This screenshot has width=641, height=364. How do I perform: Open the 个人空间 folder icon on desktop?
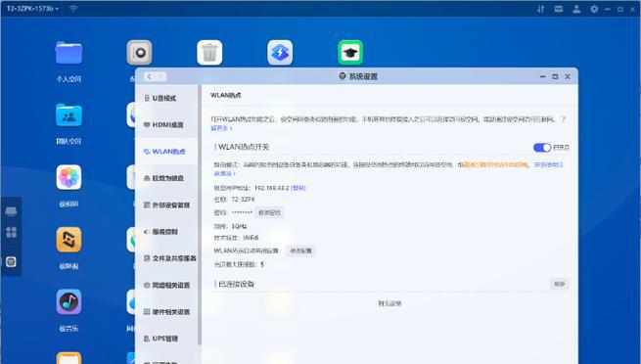[x=69, y=53]
